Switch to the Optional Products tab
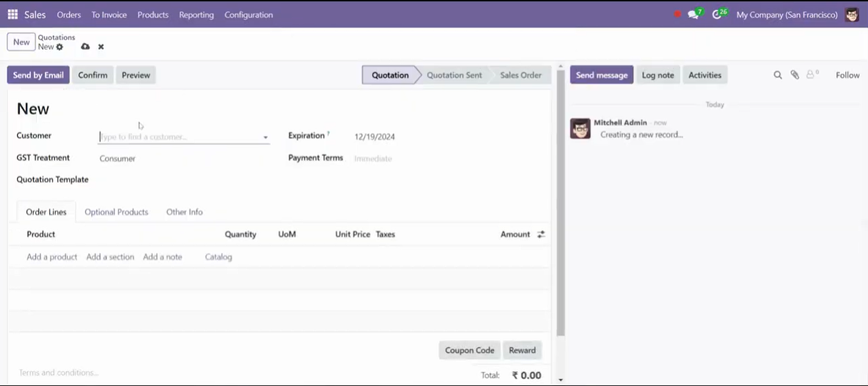868x386 pixels. pyautogui.click(x=116, y=212)
